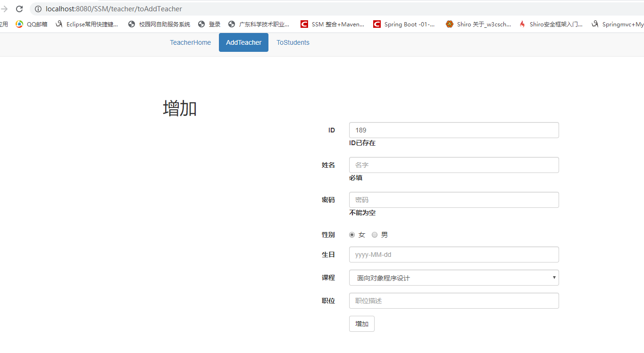Viewport: 644px width, 353px height.
Task: Open the 校园网自助服务系统 bookmark
Action: 159,24
